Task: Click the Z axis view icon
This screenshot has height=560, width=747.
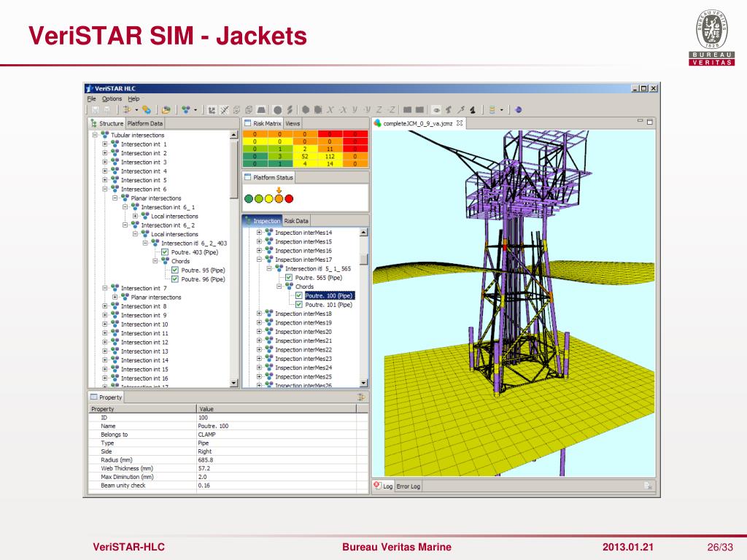Action: point(379,110)
